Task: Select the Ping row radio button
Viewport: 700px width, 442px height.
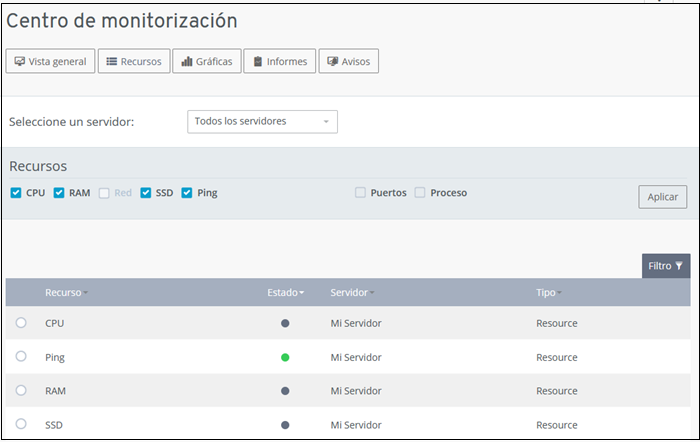Action: click(x=21, y=356)
